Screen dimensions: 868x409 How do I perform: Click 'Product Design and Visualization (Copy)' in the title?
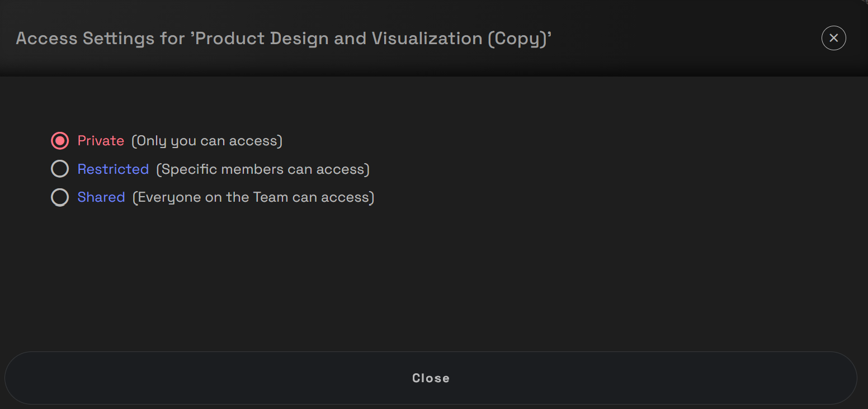pos(371,38)
